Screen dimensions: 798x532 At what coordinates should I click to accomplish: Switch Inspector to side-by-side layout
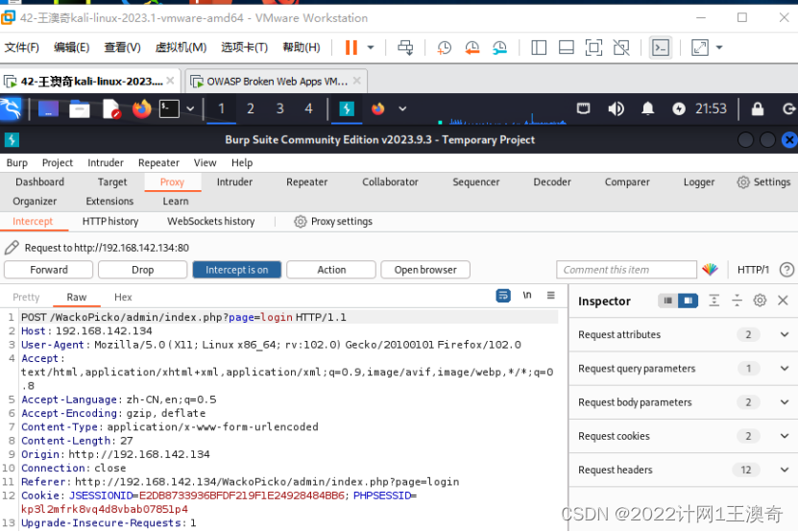(x=689, y=301)
